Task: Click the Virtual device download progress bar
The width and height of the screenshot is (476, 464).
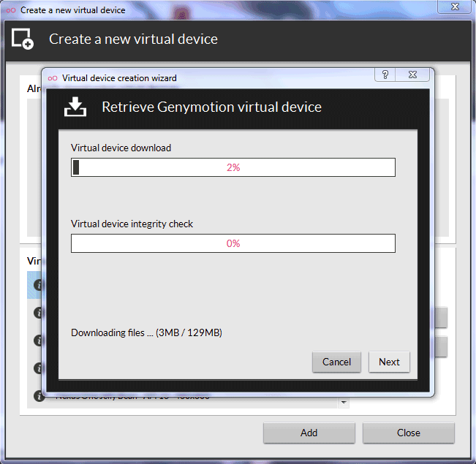Action: point(233,167)
